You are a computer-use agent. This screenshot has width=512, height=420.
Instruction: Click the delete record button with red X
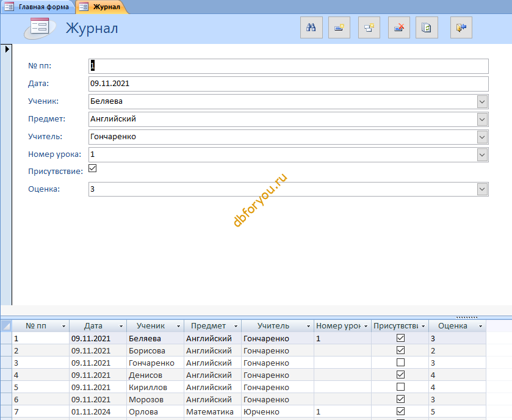pyautogui.click(x=398, y=27)
